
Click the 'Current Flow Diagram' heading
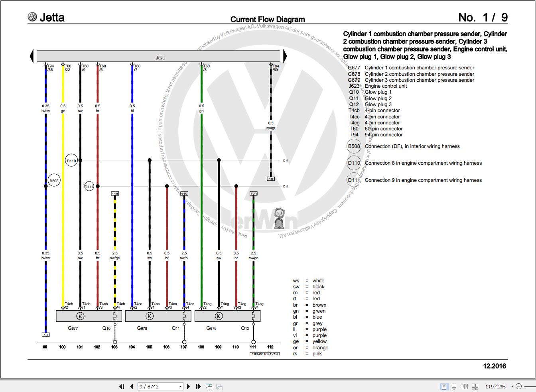[268, 19]
